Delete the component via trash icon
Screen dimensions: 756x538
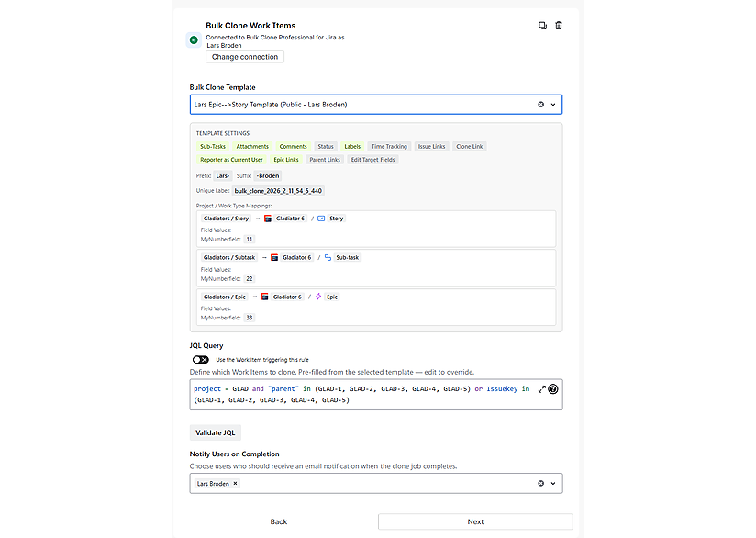559,26
